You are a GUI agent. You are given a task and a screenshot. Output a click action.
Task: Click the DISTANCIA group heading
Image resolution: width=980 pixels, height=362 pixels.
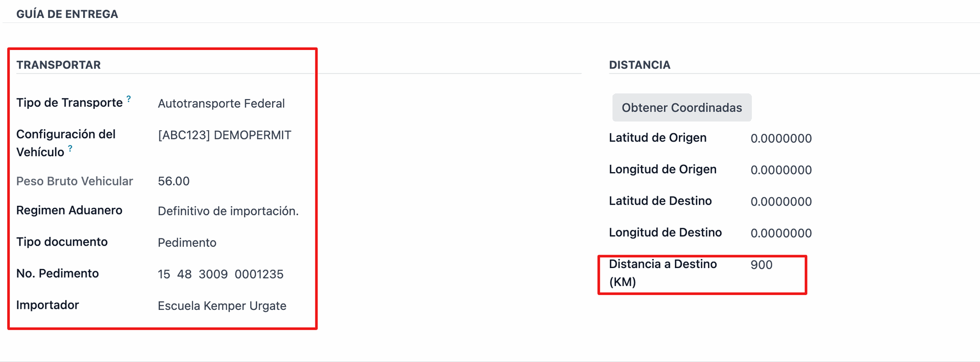pyautogui.click(x=639, y=65)
